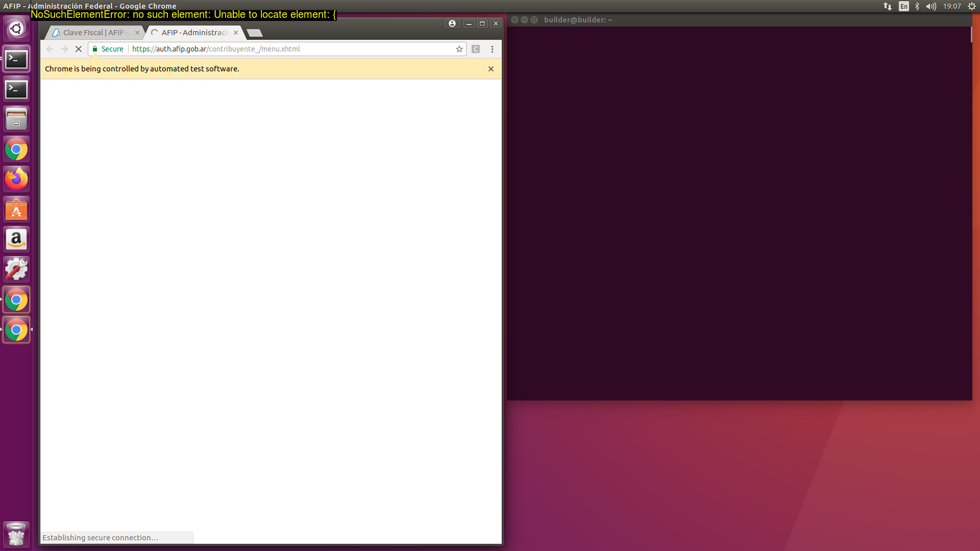The height and width of the screenshot is (551, 980).
Task: Open System Settings wrench-and-gear icon
Action: [16, 270]
